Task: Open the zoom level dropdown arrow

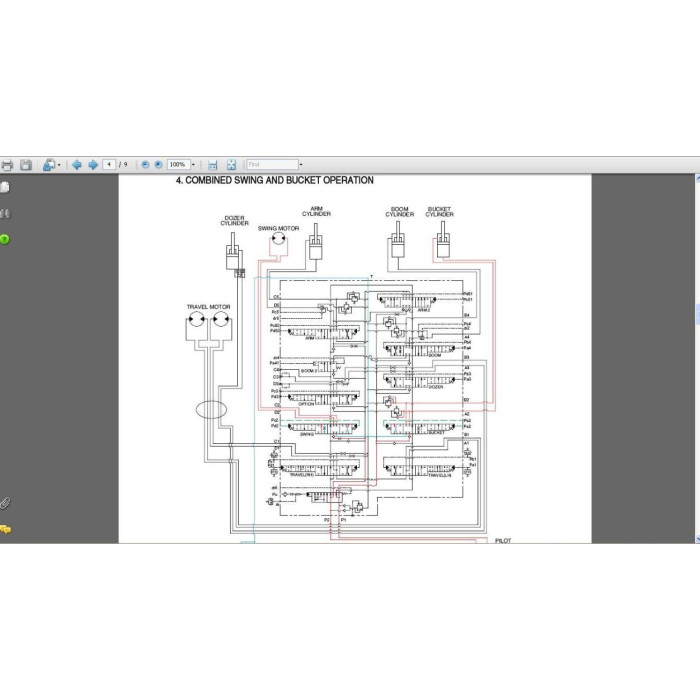Action: pyautogui.click(x=193, y=165)
